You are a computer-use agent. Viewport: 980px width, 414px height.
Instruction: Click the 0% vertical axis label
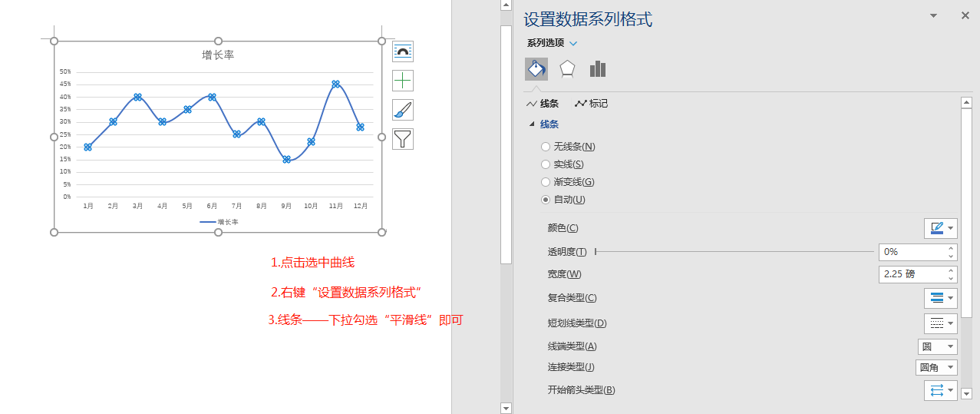click(x=67, y=197)
